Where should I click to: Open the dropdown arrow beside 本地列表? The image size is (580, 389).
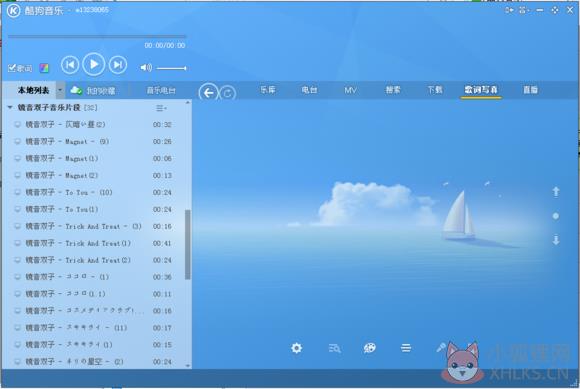[60, 90]
